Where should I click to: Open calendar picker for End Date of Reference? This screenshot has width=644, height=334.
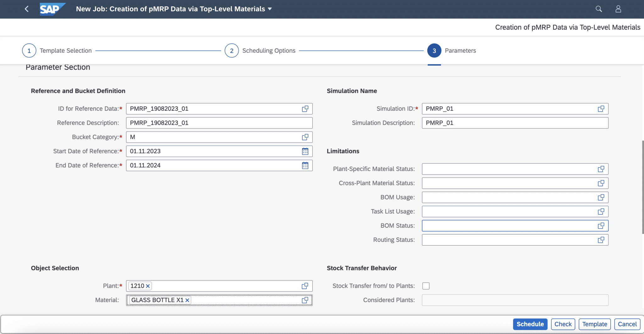click(x=305, y=166)
